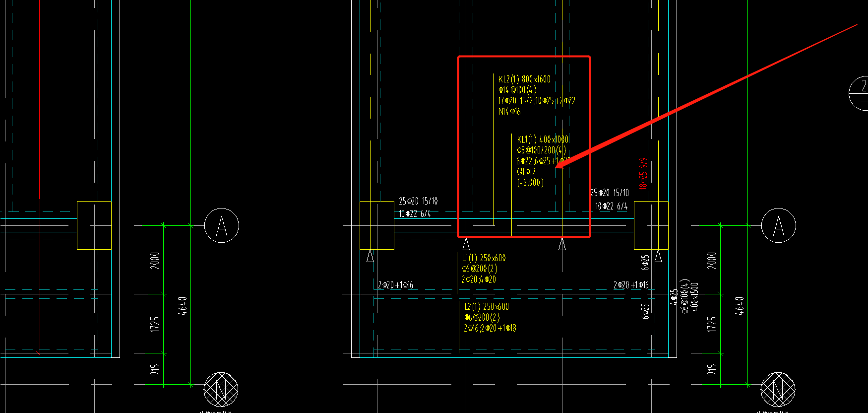Click the vertical '4Φ25' annotation
Image resolution: width=868 pixels, height=413 pixels.
point(674,297)
